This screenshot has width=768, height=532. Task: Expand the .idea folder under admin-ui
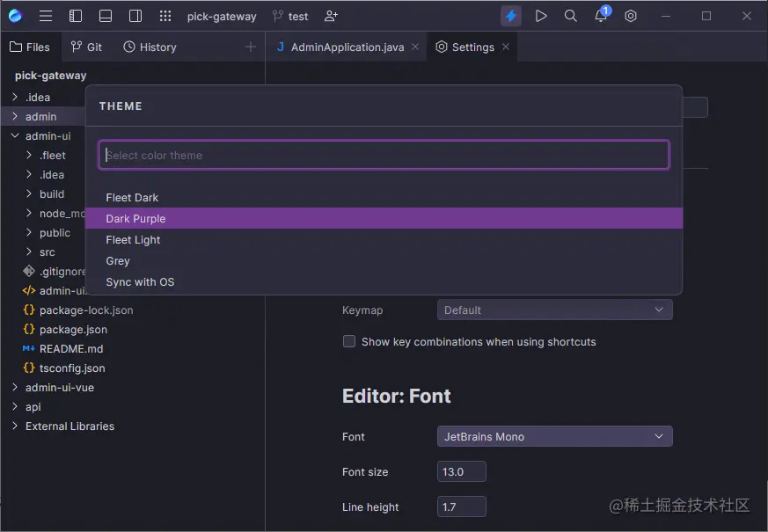29,174
